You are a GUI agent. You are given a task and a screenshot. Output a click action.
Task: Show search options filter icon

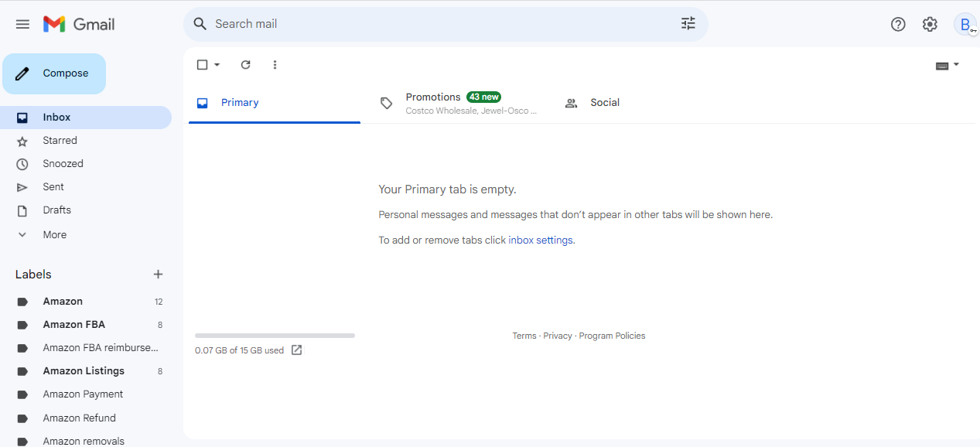coord(688,24)
